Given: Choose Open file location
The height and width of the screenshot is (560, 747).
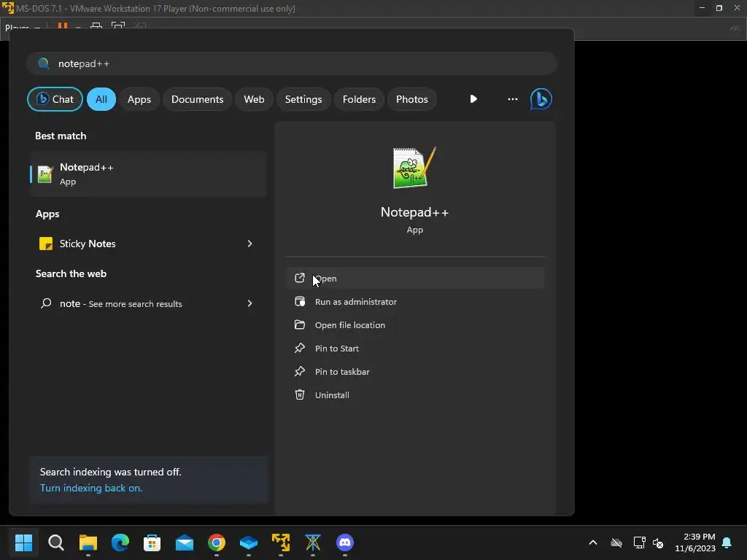Looking at the screenshot, I should 415,324.
